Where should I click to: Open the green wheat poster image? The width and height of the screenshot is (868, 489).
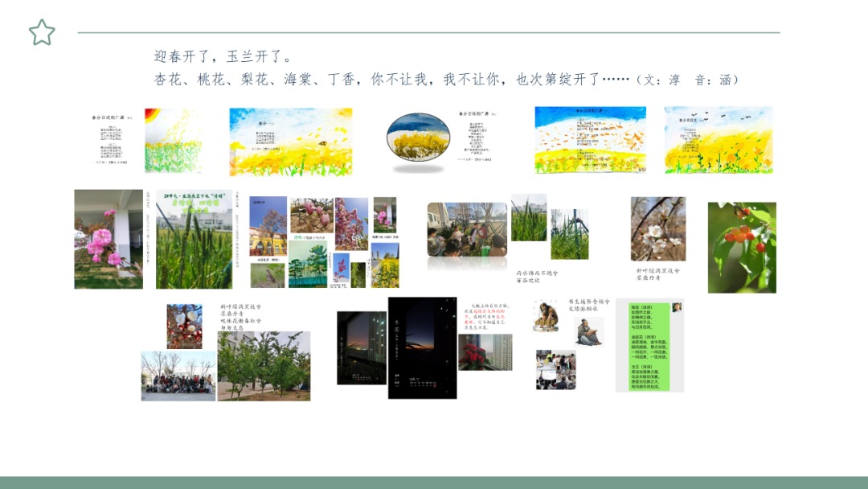pyautogui.click(x=194, y=239)
